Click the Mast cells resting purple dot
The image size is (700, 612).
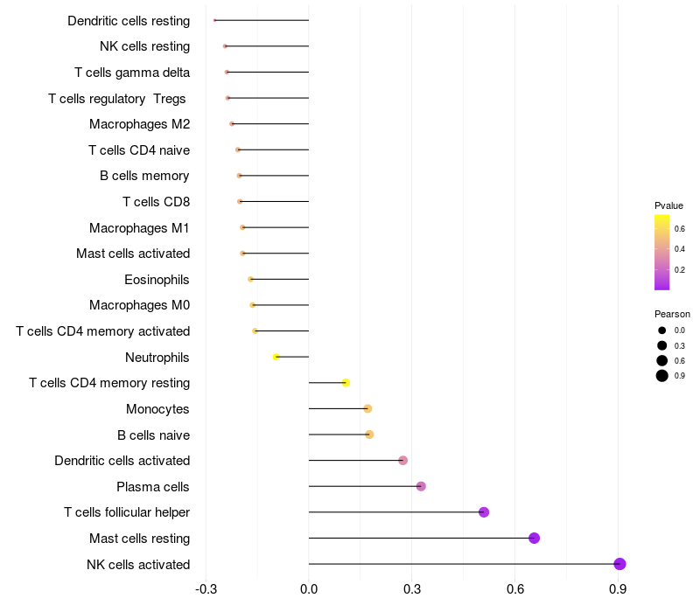point(535,539)
